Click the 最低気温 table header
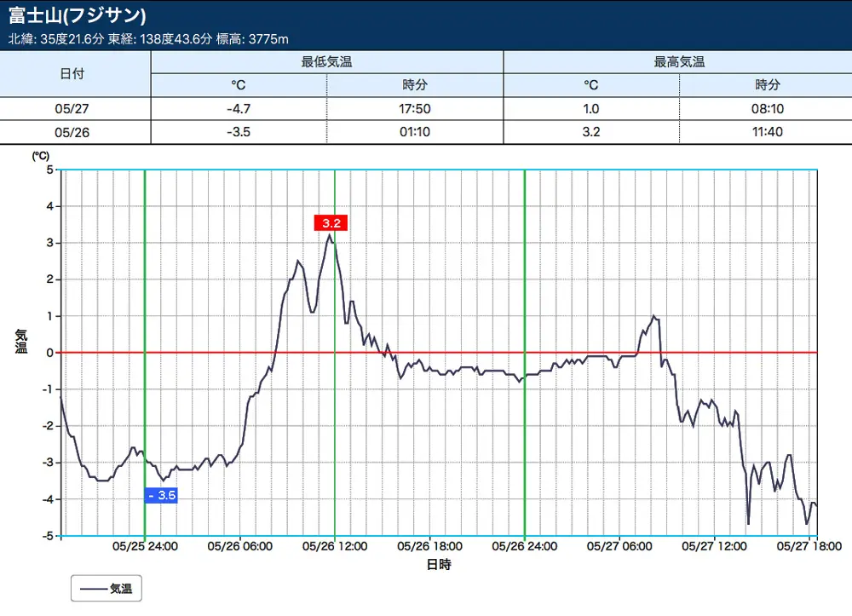The image size is (852, 616). pyautogui.click(x=326, y=62)
